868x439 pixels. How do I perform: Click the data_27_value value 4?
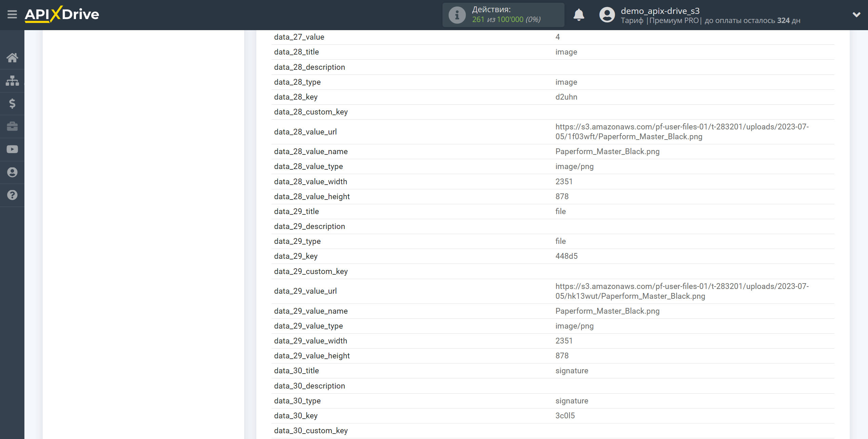[557, 37]
